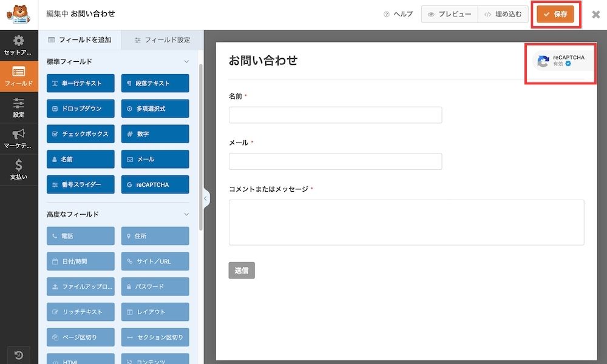Click the ファイルアップロ... file upload field
607x364 pixels.
[x=81, y=286]
